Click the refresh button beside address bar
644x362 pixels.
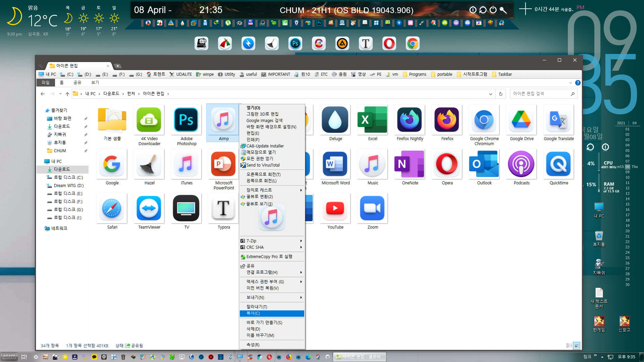tap(500, 94)
